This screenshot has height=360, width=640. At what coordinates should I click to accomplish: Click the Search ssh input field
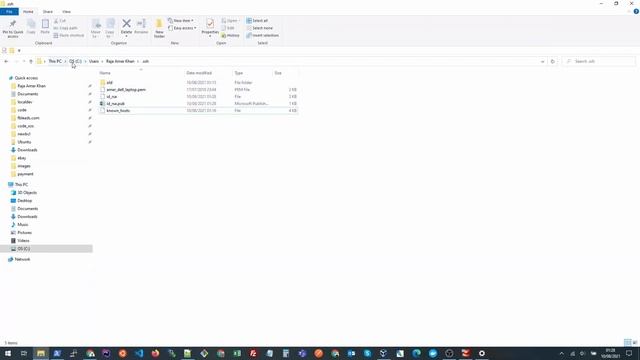(x=599, y=61)
